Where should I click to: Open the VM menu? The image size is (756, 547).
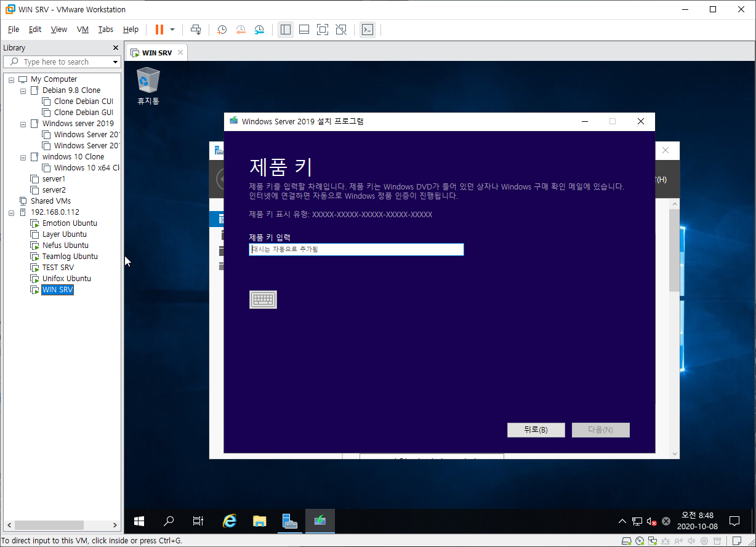point(82,30)
